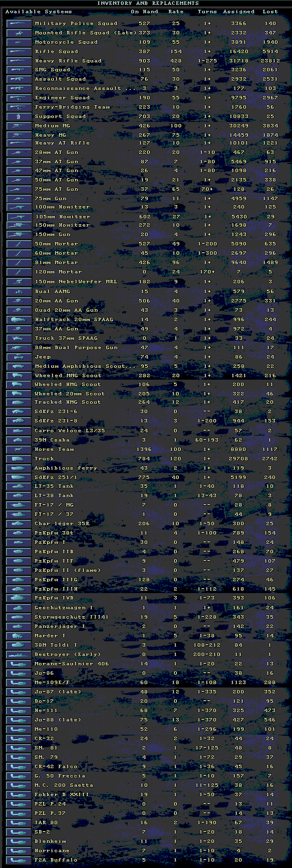Select the Me-109E/F aircraft icon
This screenshot has width=292, height=868.
pyautogui.click(x=19, y=683)
